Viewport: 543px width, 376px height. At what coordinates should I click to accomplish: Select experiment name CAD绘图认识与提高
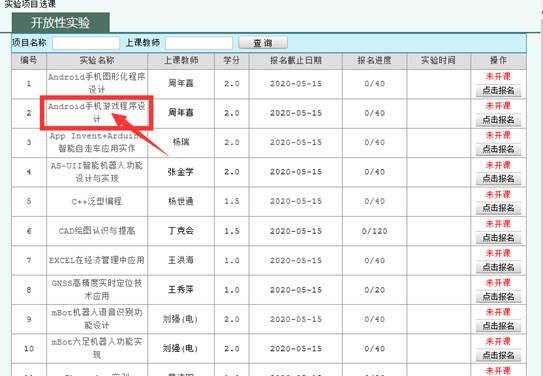pyautogui.click(x=97, y=231)
